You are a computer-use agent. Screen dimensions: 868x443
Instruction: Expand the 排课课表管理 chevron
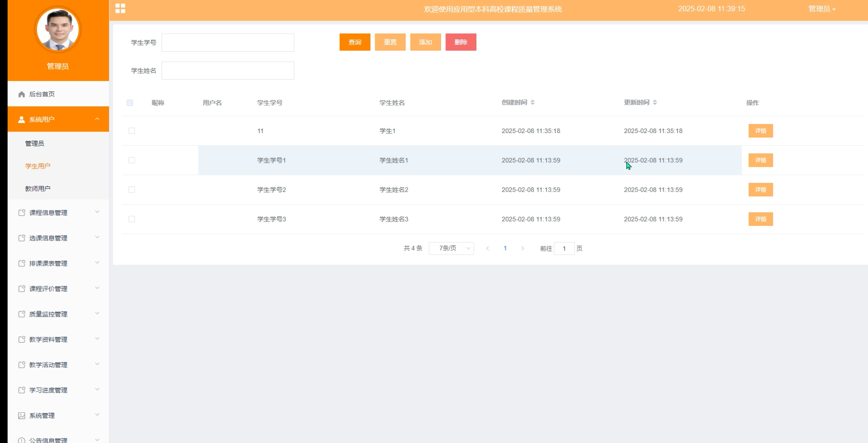pyautogui.click(x=97, y=263)
